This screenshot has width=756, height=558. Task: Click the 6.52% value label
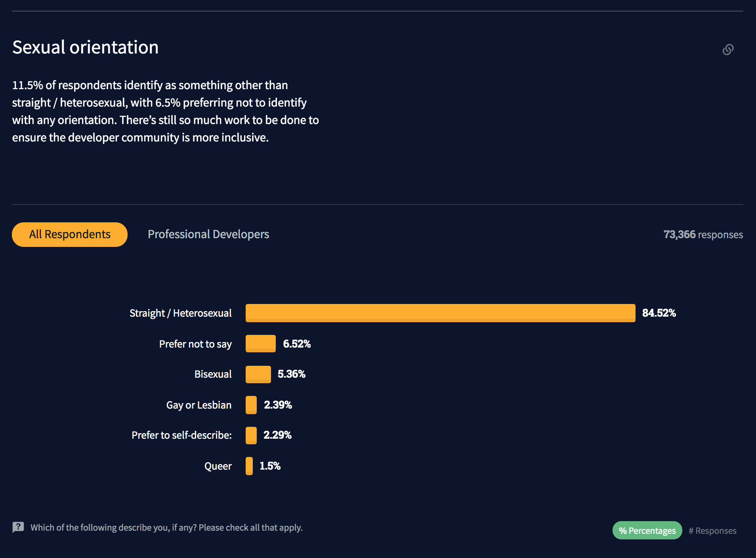tap(297, 344)
